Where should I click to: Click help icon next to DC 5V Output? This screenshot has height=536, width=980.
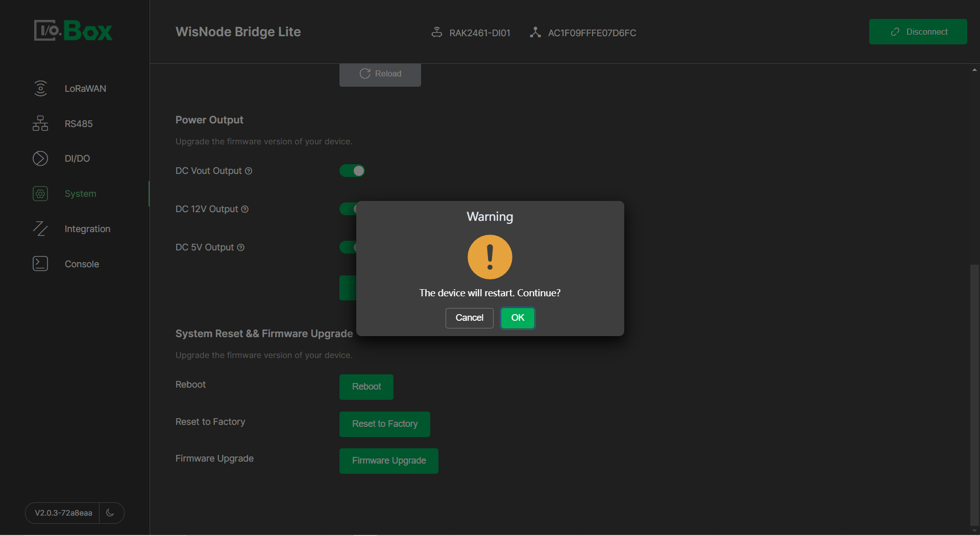(x=241, y=248)
